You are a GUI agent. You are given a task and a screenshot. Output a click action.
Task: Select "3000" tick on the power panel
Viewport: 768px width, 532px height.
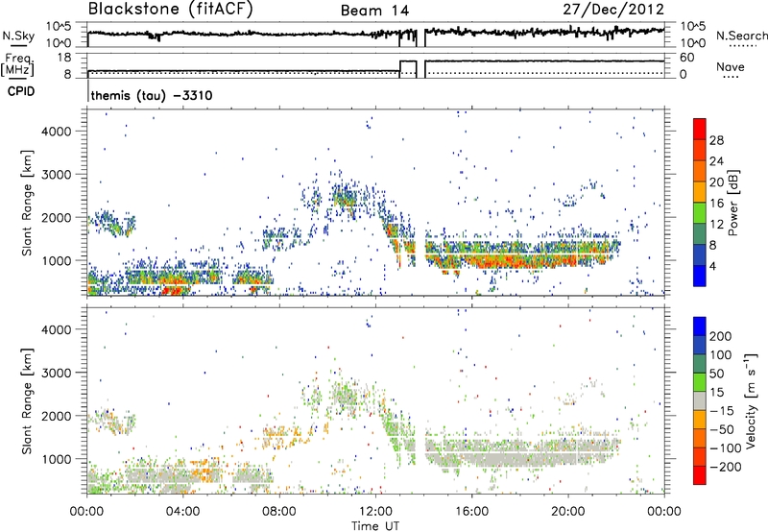point(56,175)
